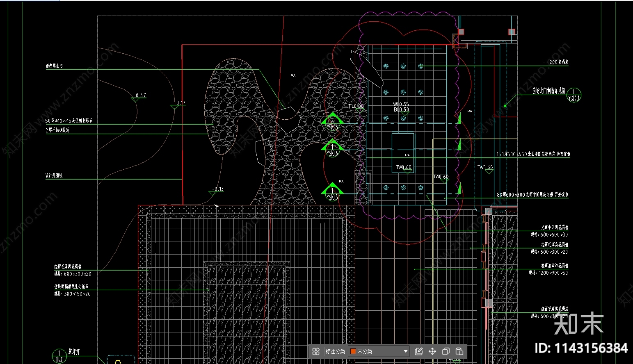Click the paste icon in annotation toolbar

459,351
